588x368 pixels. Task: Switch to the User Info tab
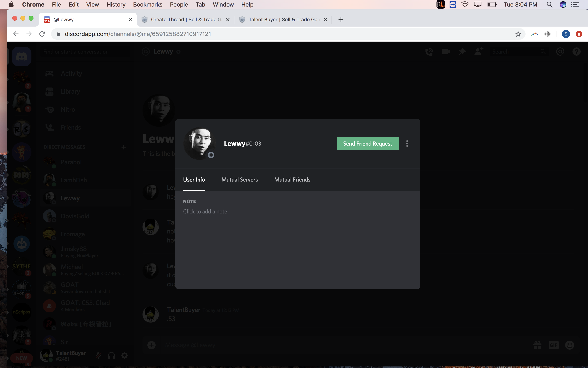pyautogui.click(x=194, y=180)
